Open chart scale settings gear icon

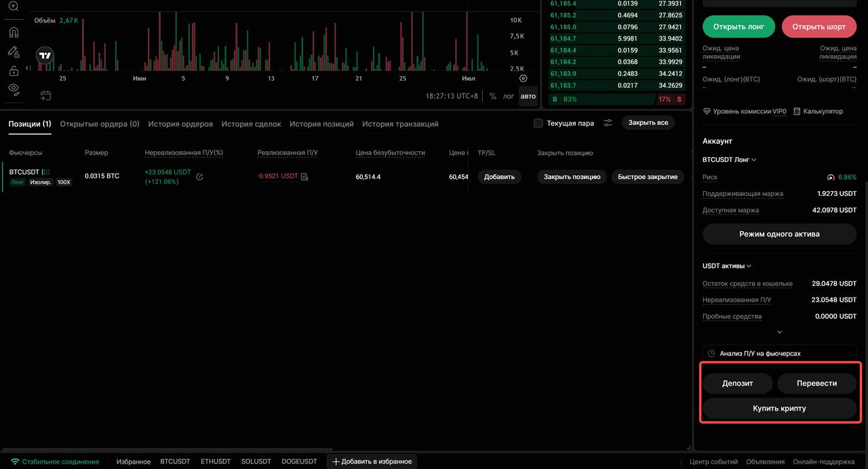click(523, 79)
